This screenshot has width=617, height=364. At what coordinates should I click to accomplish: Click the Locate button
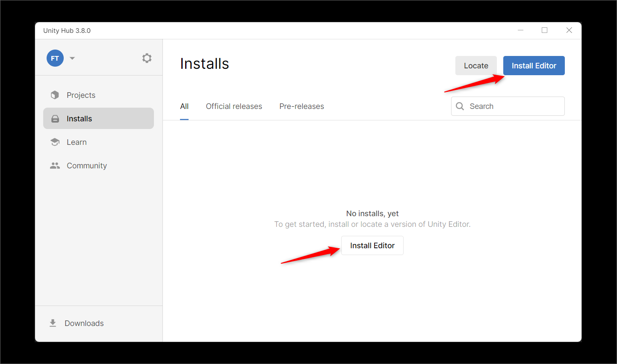[476, 66]
